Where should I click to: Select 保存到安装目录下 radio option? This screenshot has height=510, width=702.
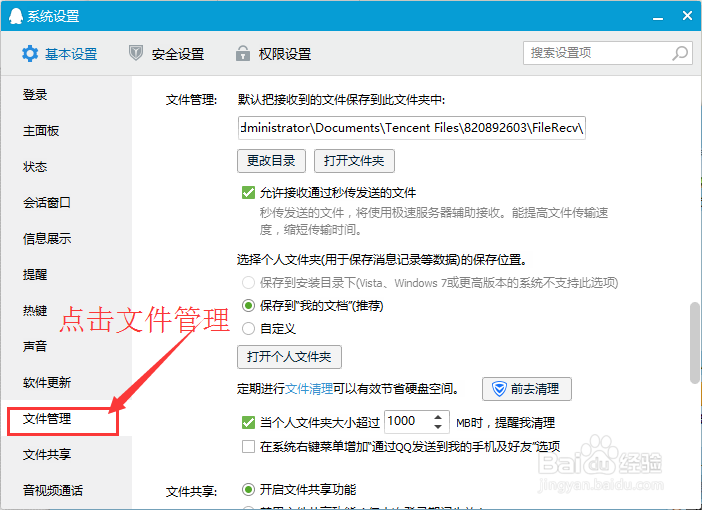pos(248,283)
